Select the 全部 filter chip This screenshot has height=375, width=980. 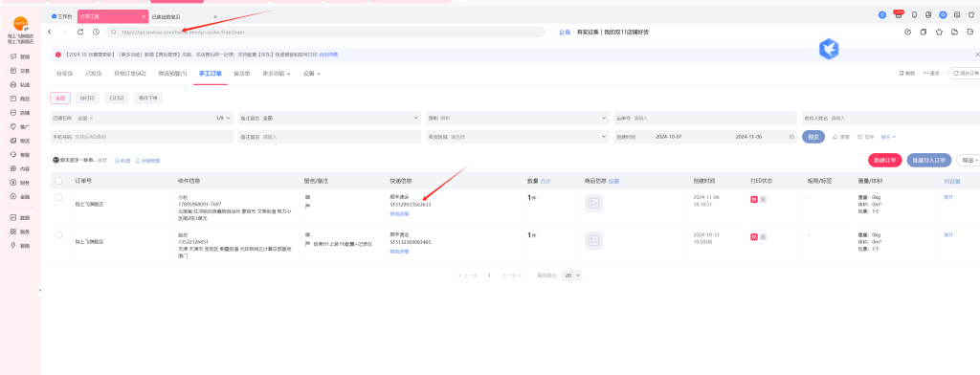tap(60, 99)
